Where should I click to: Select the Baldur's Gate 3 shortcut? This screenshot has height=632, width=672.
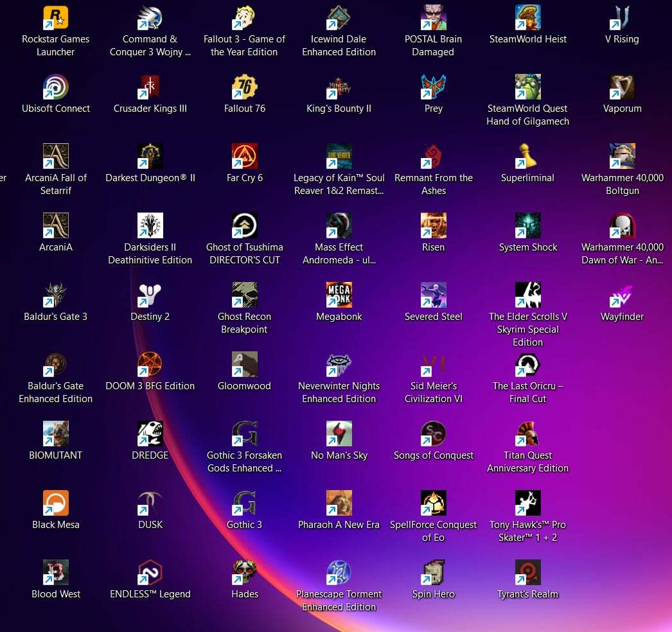[56, 295]
